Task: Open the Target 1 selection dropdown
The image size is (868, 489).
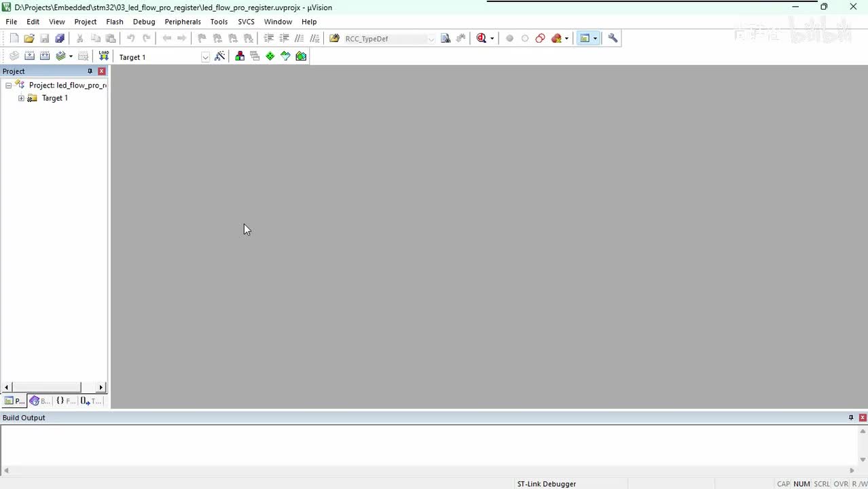Action: 205,57
